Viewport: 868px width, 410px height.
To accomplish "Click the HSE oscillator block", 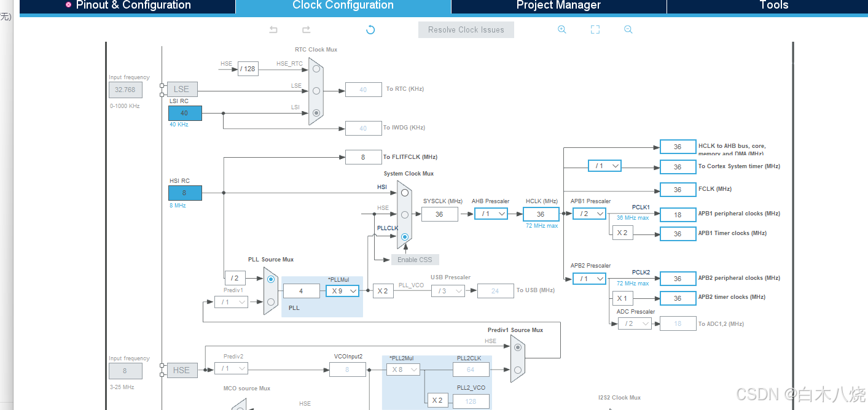I will point(181,370).
